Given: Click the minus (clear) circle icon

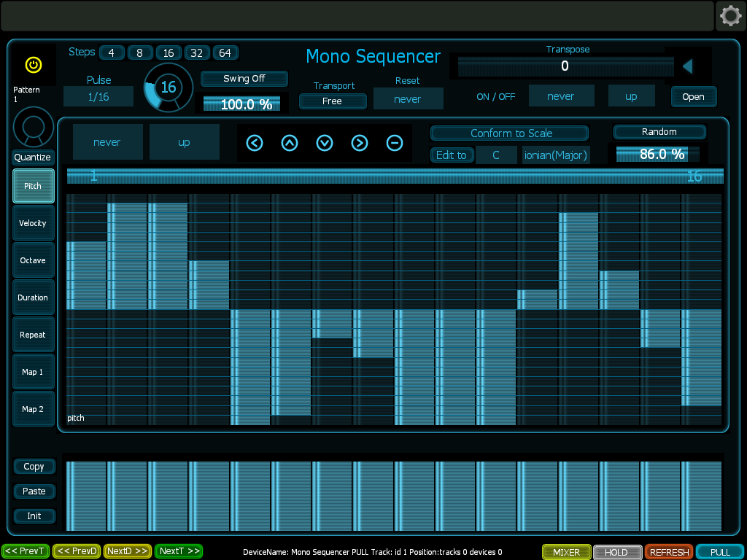Looking at the screenshot, I should pyautogui.click(x=395, y=144).
